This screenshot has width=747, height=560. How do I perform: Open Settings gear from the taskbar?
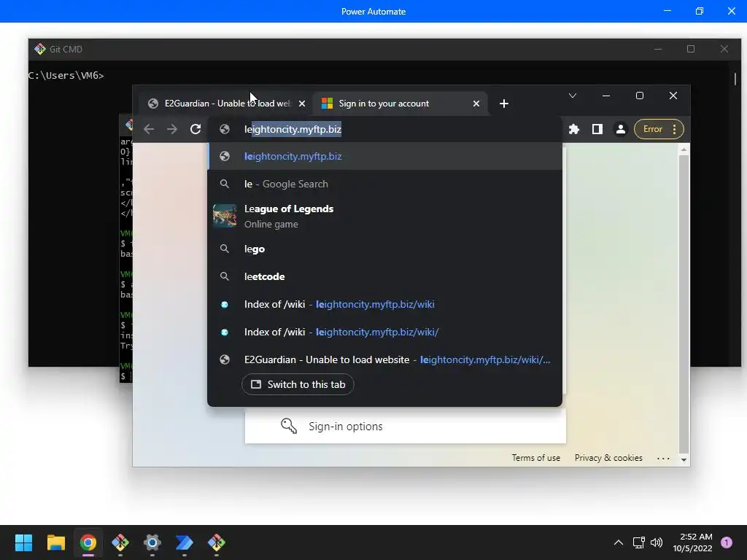[152, 542]
